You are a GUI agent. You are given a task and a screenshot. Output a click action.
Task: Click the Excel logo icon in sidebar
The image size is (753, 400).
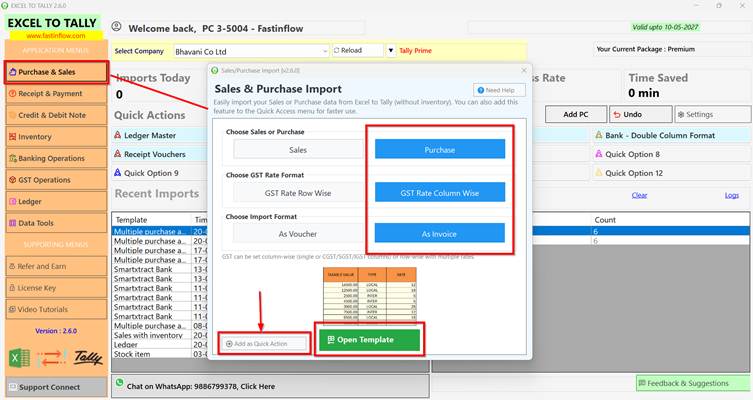coord(19,358)
